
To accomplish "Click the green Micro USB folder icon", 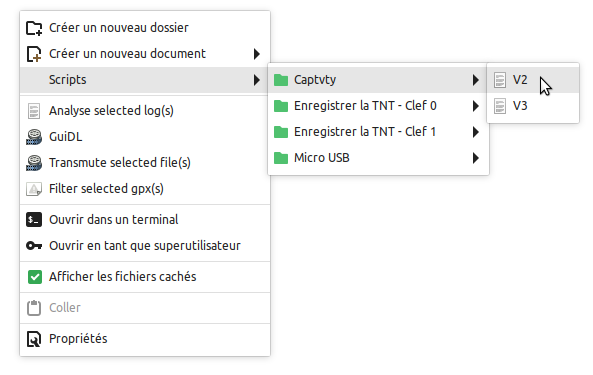I will point(281,158).
